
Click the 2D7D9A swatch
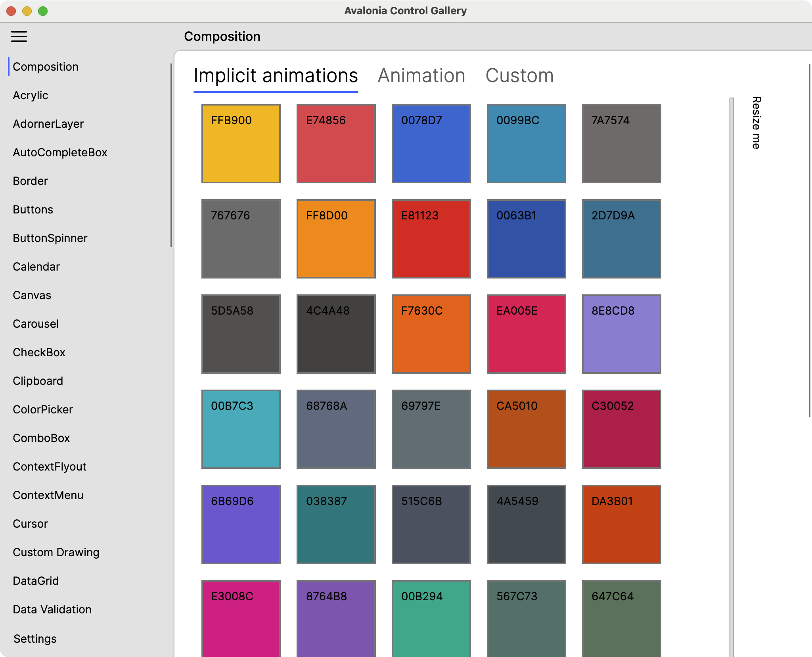pos(622,239)
